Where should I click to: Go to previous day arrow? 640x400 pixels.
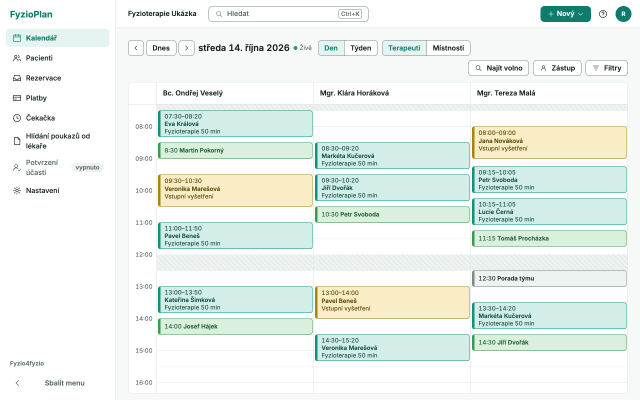(136, 48)
